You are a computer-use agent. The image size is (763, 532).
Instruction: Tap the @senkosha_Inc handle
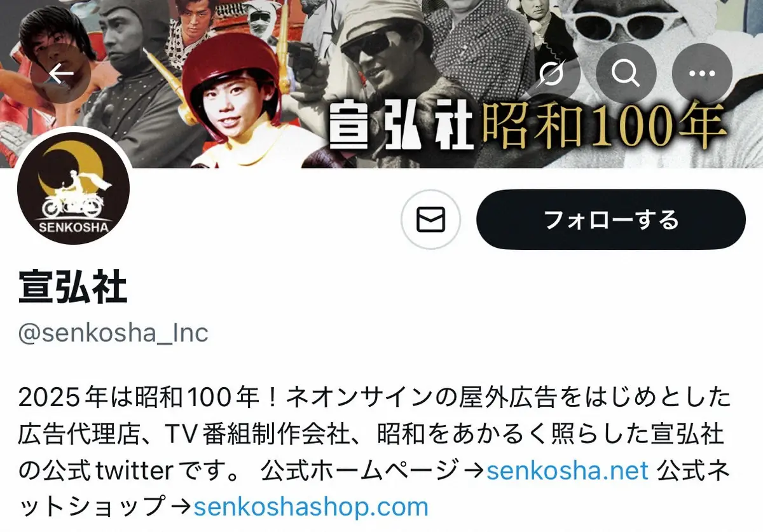click(113, 334)
